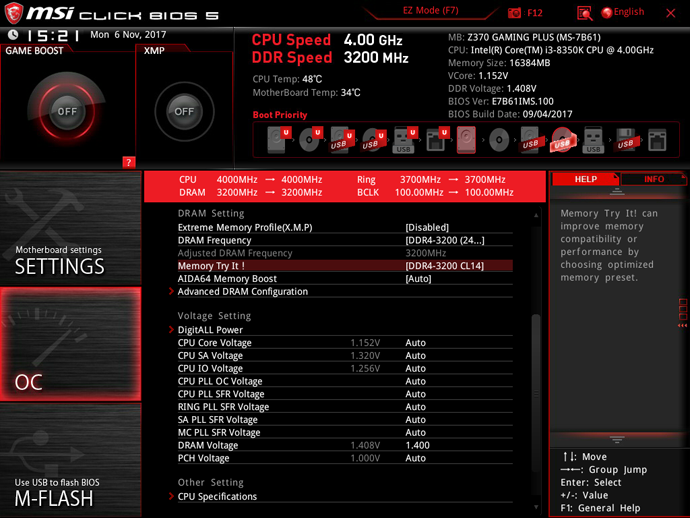Expand the DigitALL Power submenu

tap(210, 330)
